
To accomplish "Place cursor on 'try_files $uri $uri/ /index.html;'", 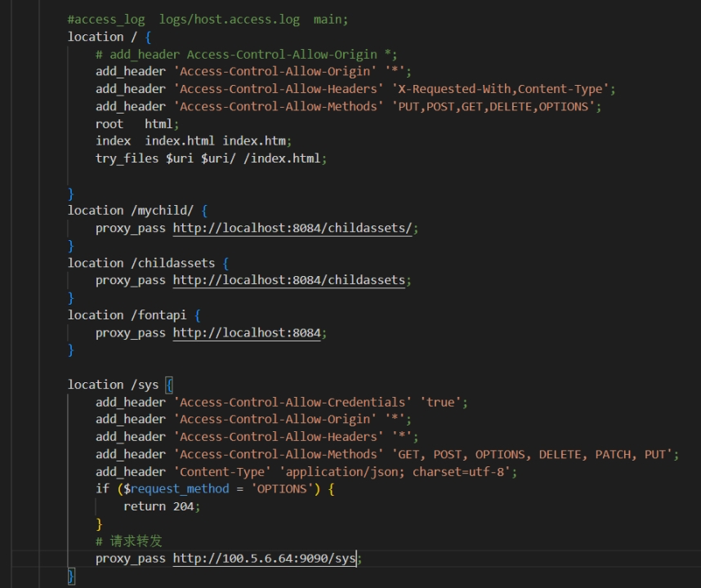I will pos(211,158).
